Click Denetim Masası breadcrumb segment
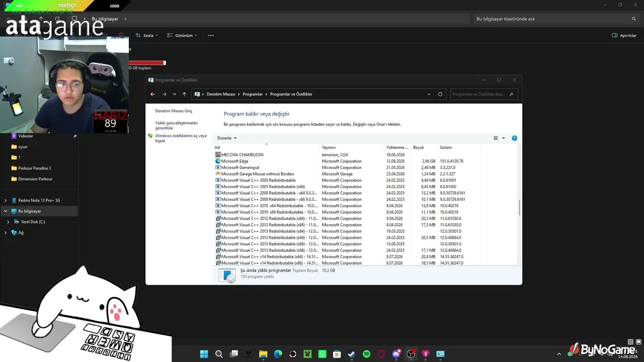The width and height of the screenshot is (644, 362). [221, 94]
